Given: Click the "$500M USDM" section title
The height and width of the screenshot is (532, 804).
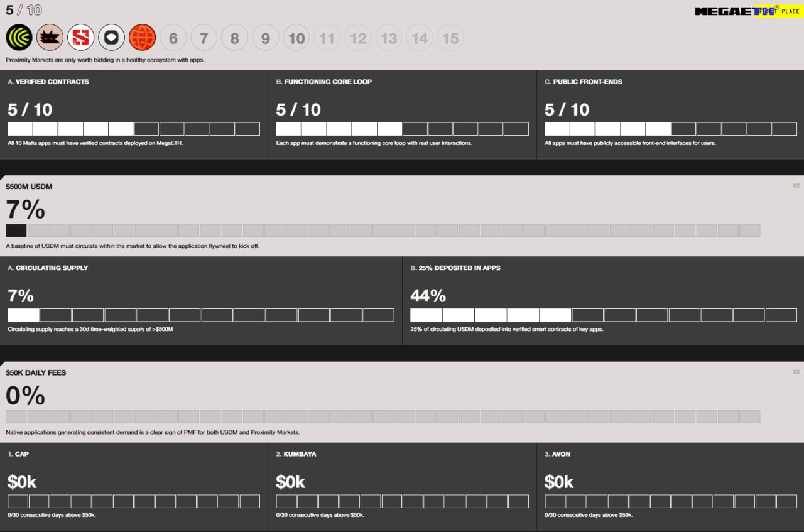Looking at the screenshot, I should (29, 187).
